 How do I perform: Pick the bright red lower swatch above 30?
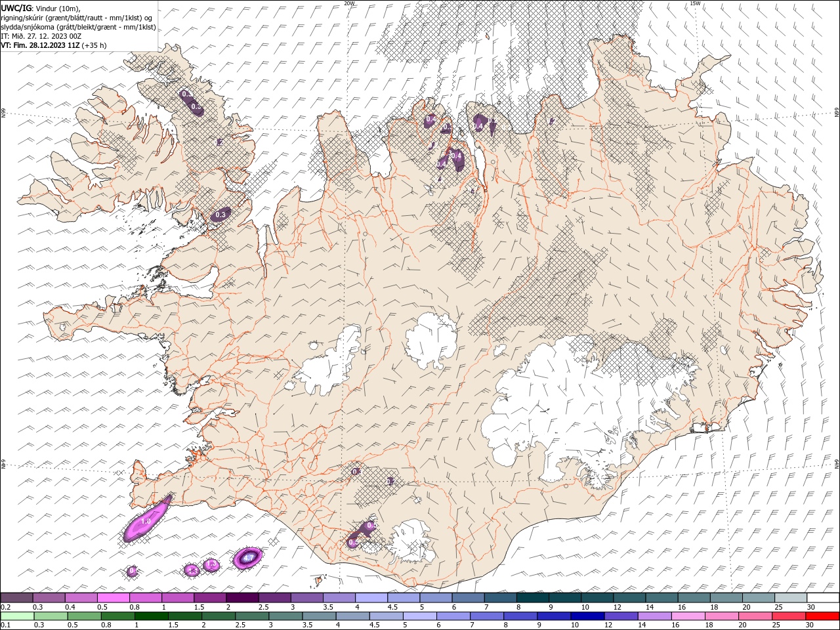823,616
